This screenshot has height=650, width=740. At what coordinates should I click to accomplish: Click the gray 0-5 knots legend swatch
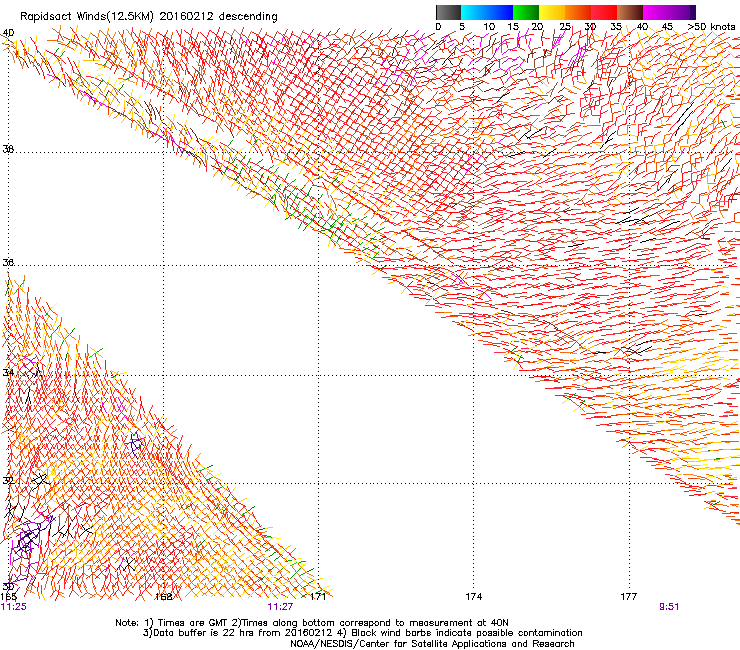click(448, 12)
